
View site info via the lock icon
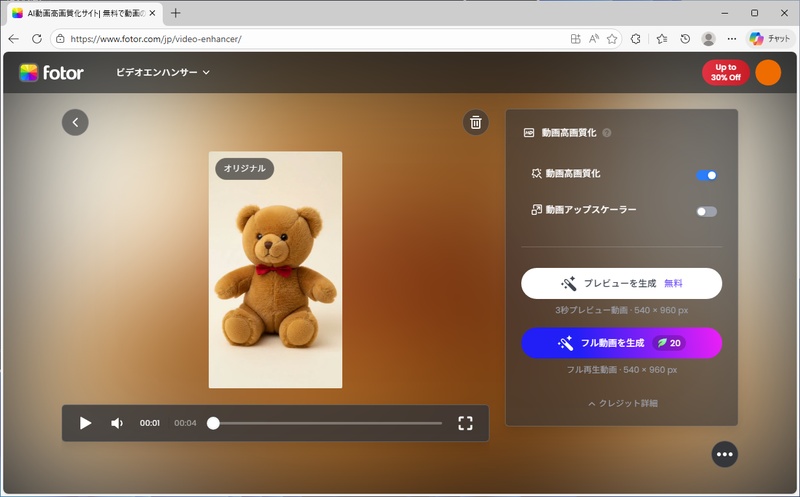[x=60, y=39]
